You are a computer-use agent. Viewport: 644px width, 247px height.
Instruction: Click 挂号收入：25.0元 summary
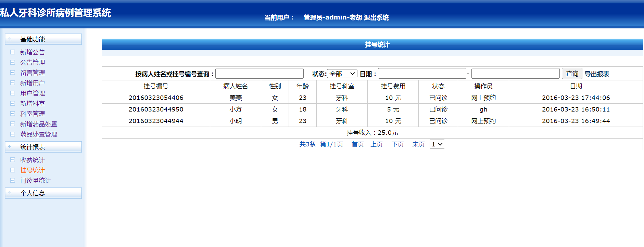(372, 133)
